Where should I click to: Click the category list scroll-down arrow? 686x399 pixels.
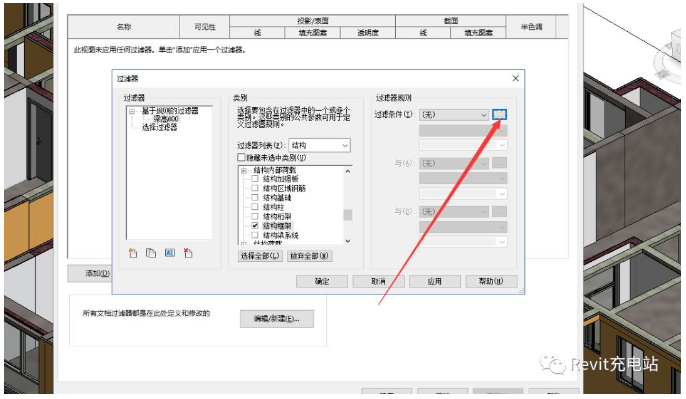348,241
